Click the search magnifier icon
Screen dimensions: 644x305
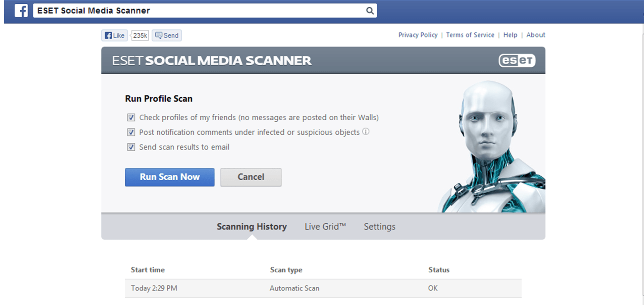point(370,11)
